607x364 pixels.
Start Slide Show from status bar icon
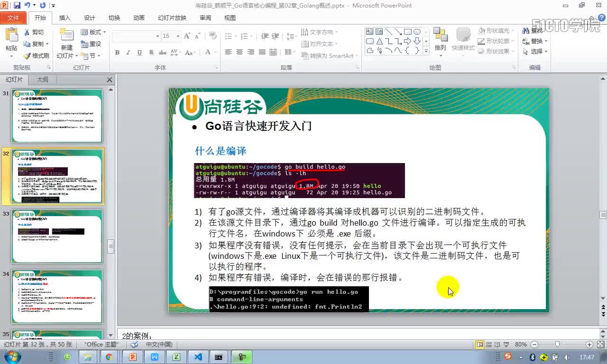(506, 345)
